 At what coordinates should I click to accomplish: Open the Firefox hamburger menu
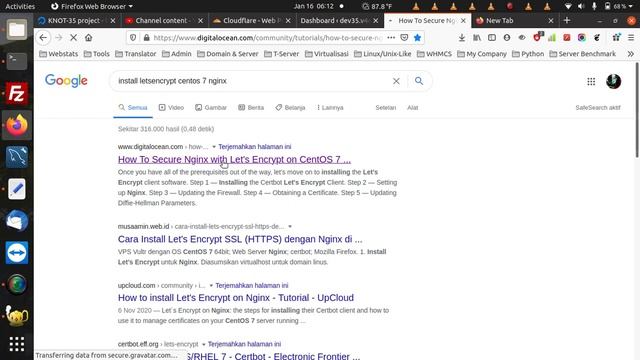click(631, 38)
